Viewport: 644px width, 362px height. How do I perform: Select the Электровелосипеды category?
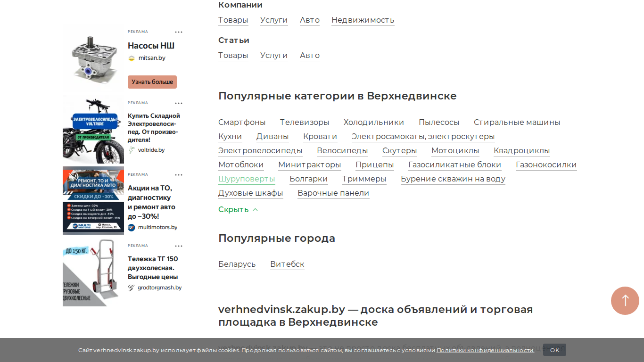tap(260, 151)
